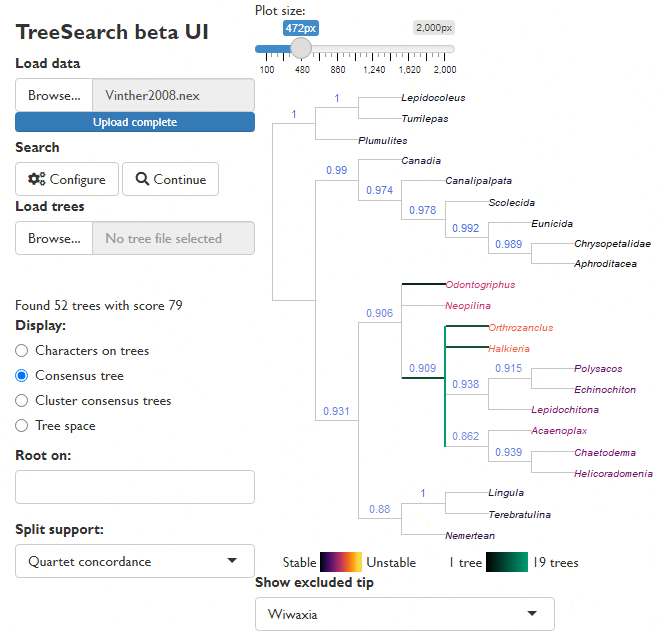Click Continue to resume search

[170, 179]
